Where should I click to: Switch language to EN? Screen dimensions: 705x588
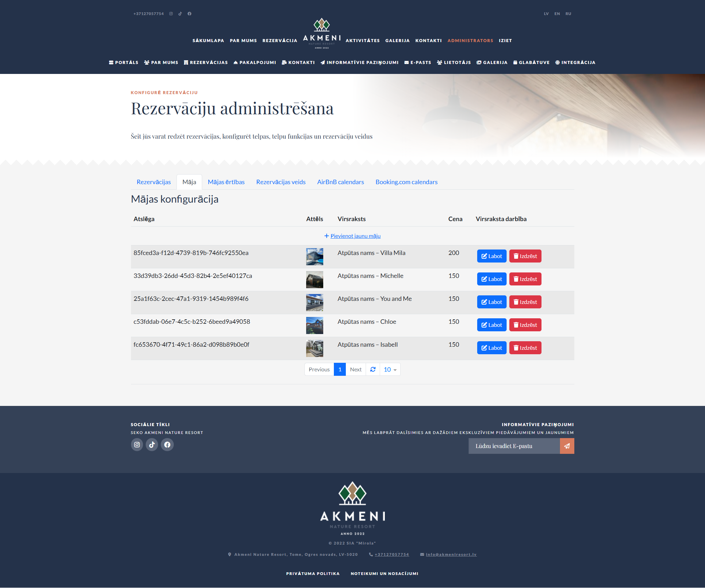point(557,14)
